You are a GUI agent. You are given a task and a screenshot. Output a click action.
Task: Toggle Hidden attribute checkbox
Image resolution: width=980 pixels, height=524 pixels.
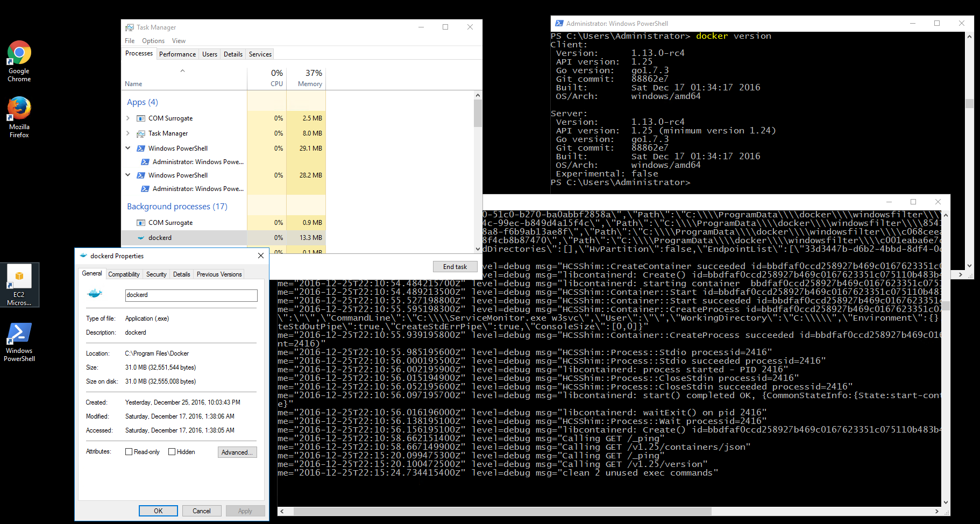pos(172,452)
